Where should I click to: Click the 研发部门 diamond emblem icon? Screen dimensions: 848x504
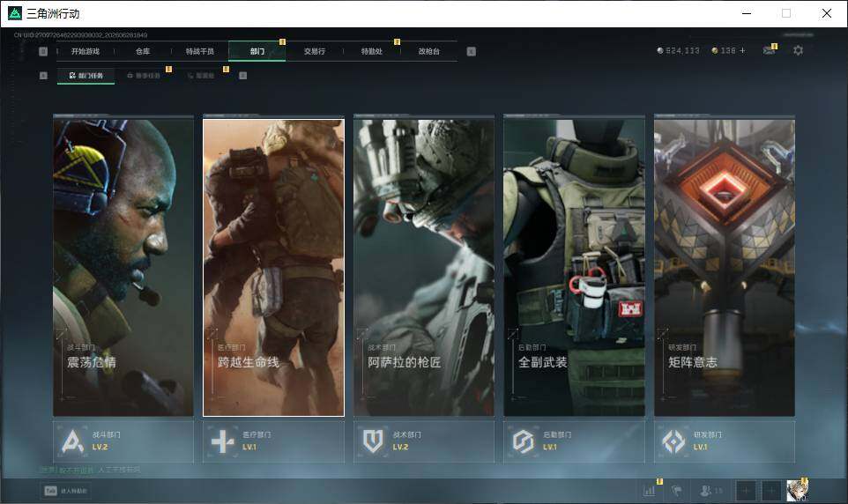coord(673,441)
